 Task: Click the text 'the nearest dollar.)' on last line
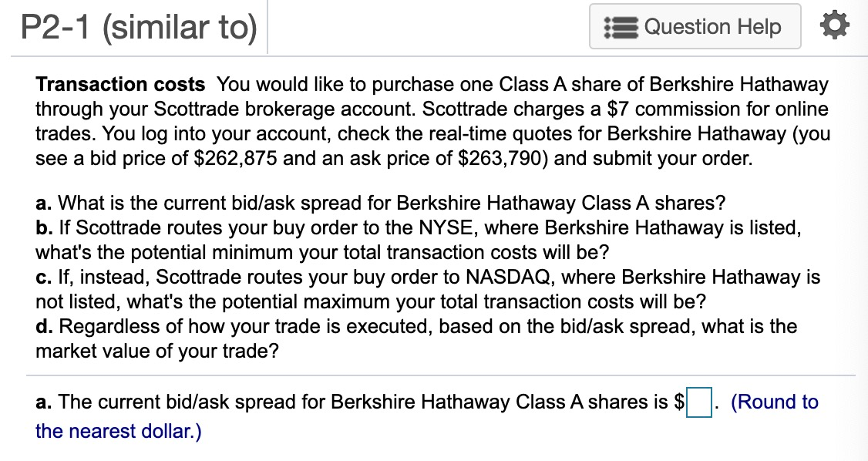point(119,431)
